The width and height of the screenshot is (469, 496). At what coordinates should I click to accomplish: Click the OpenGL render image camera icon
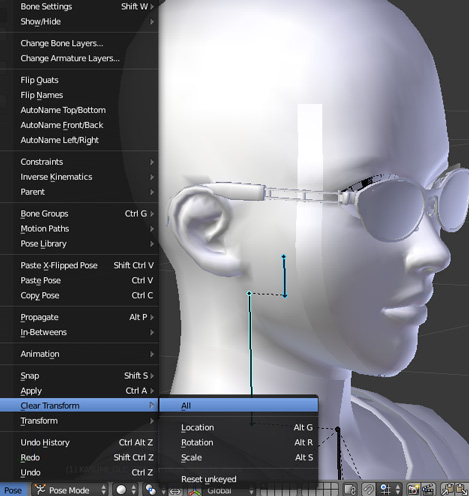pos(413,490)
